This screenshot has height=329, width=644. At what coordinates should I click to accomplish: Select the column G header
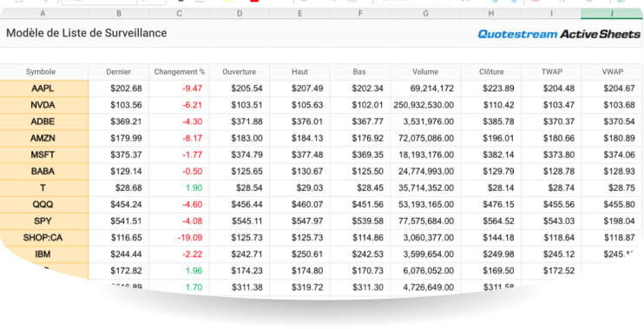click(425, 14)
